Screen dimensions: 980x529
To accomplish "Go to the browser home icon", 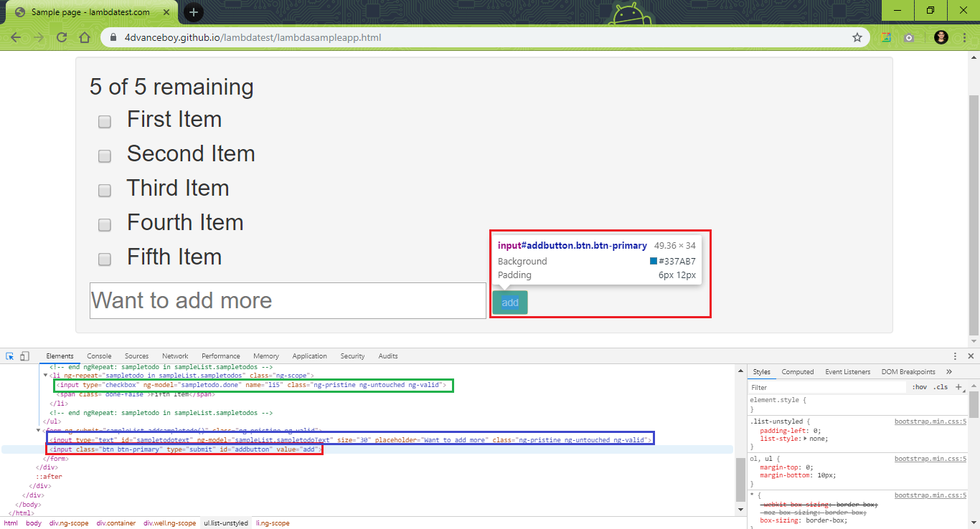I will click(x=85, y=37).
